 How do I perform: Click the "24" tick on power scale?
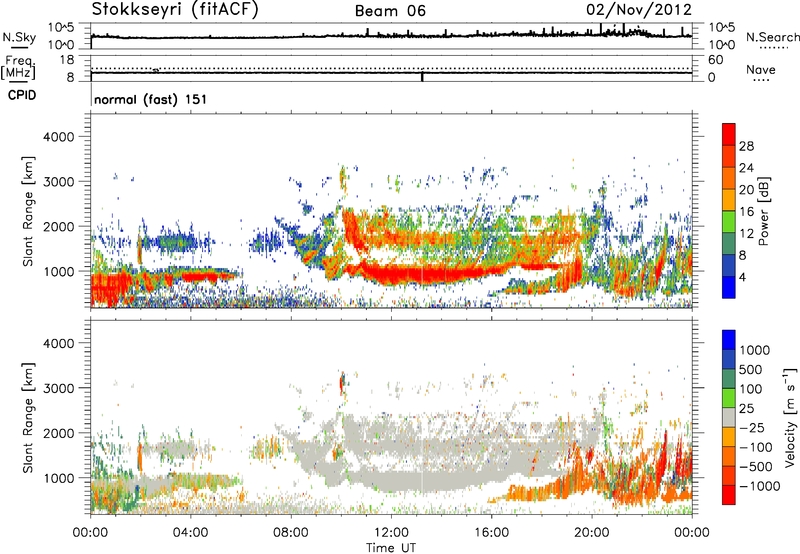pyautogui.click(x=746, y=168)
